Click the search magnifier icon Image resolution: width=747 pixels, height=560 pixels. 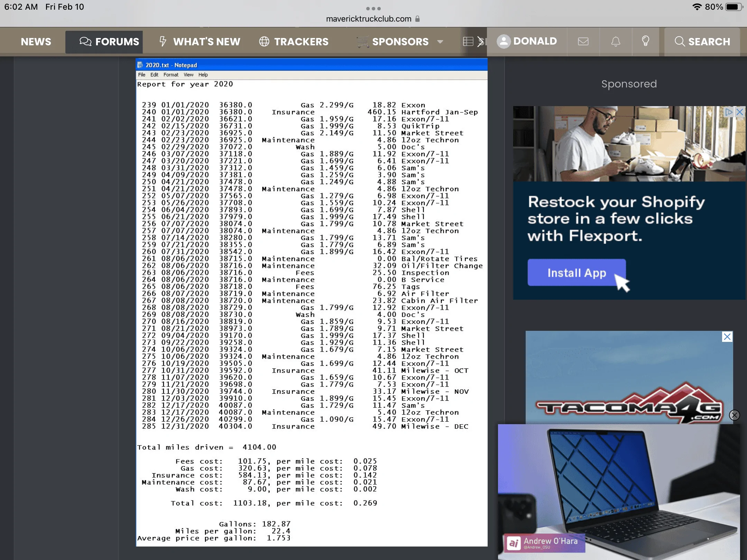(680, 41)
